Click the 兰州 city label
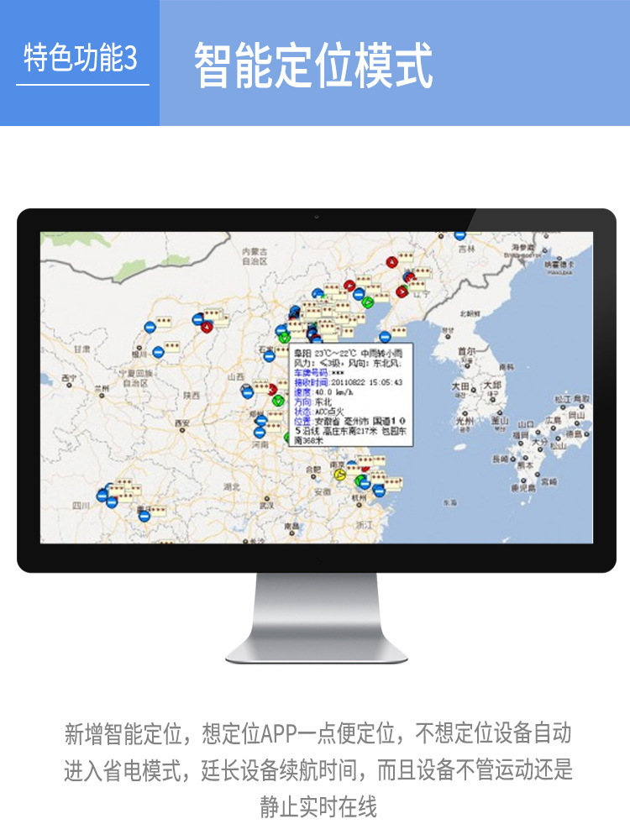Screen dimensions: 630x840 (102, 388)
